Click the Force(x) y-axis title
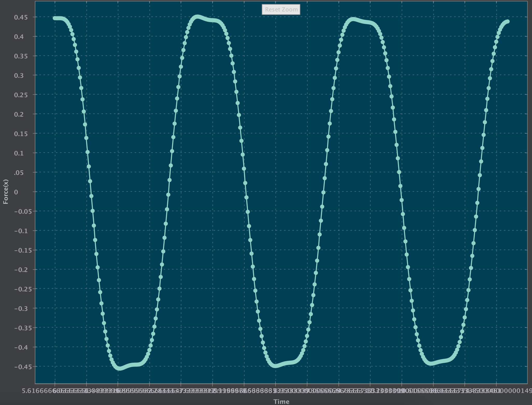The image size is (532, 405). [6, 192]
